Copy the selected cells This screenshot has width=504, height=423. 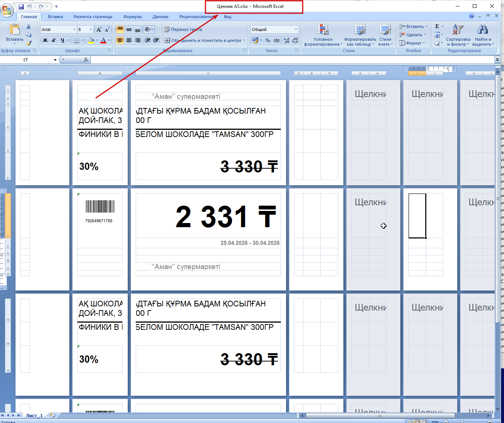pyautogui.click(x=29, y=35)
